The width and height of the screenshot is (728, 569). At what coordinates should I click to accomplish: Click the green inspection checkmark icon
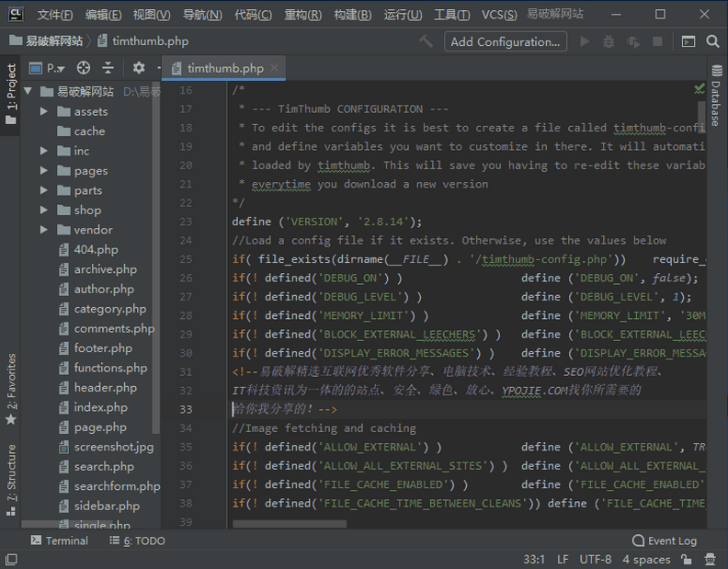pos(699,88)
